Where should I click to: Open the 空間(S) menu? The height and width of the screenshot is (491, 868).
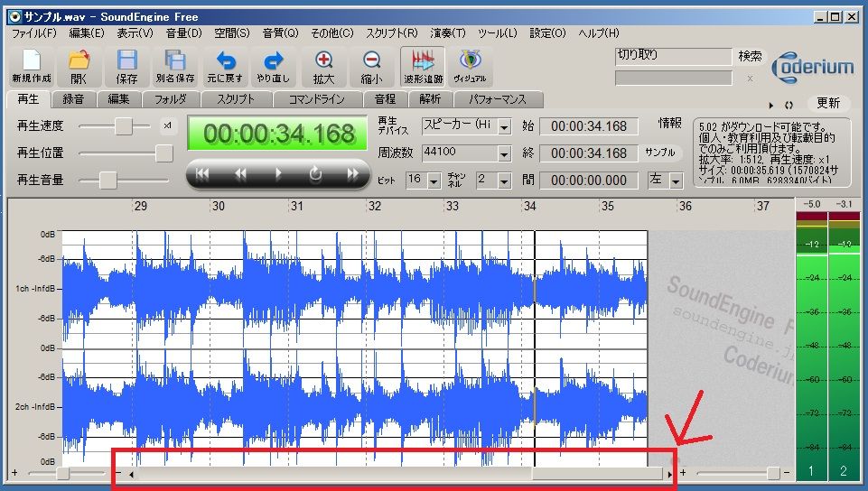pyautogui.click(x=232, y=33)
